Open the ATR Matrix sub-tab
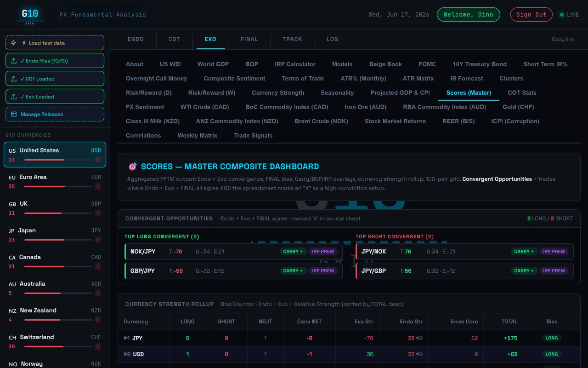 [x=418, y=79]
